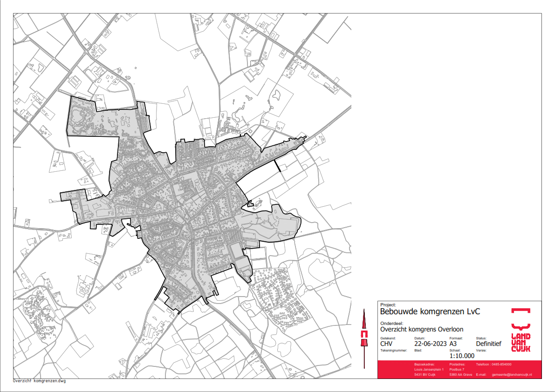Select the status text Definitief
This screenshot has width=555, height=392.
tap(488, 344)
